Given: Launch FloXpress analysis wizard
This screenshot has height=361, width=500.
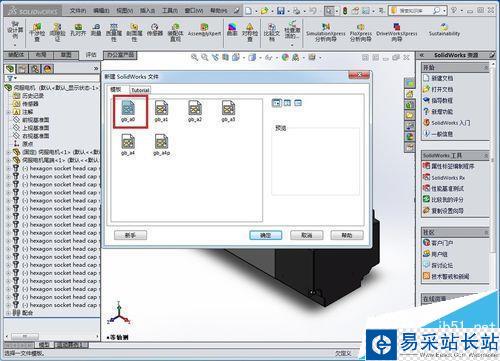Looking at the screenshot, I should click(361, 32).
